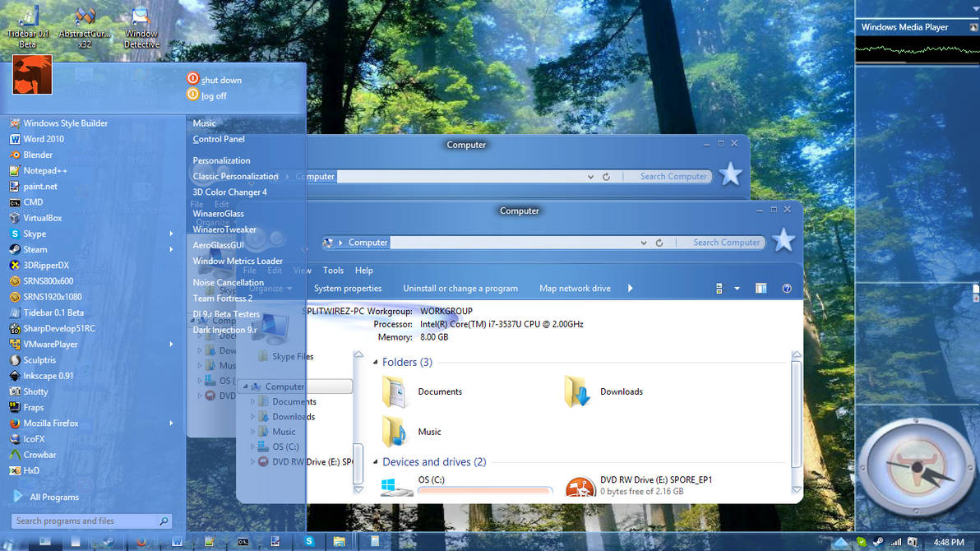Expand the VMwarePlayer submenu arrow

click(x=171, y=344)
